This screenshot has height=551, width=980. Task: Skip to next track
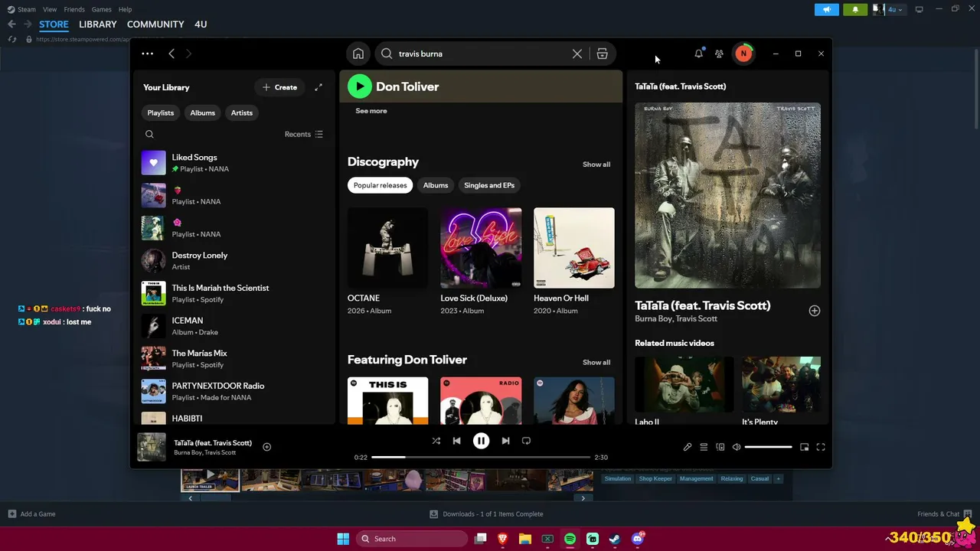tap(505, 441)
